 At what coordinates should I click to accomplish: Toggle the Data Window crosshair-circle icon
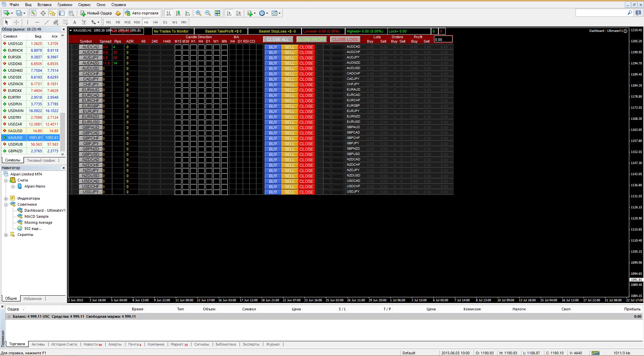43,13
